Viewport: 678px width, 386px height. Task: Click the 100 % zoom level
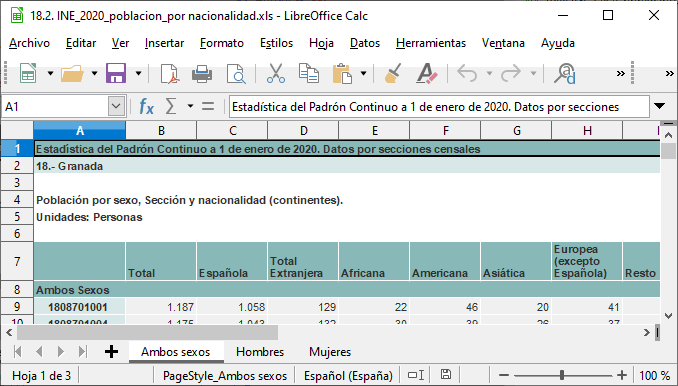tap(655, 375)
